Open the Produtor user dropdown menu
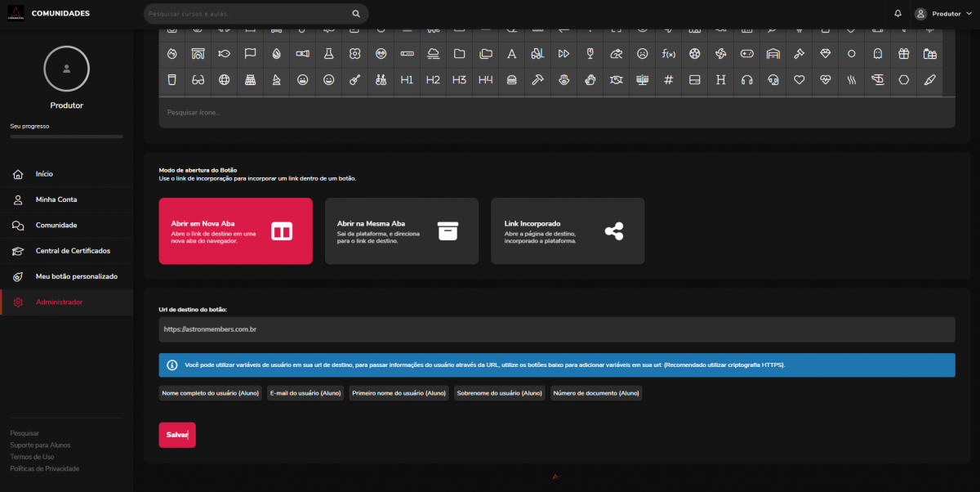The height and width of the screenshot is (492, 980). tap(943, 14)
